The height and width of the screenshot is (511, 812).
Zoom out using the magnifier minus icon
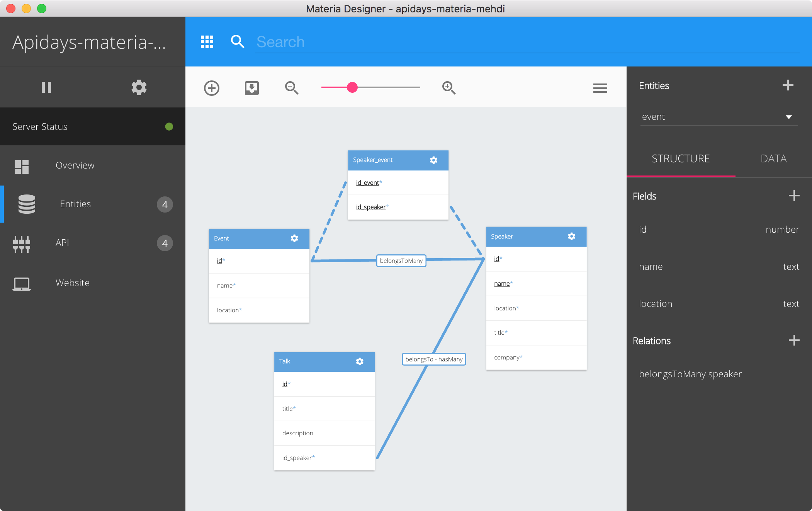[x=292, y=88]
